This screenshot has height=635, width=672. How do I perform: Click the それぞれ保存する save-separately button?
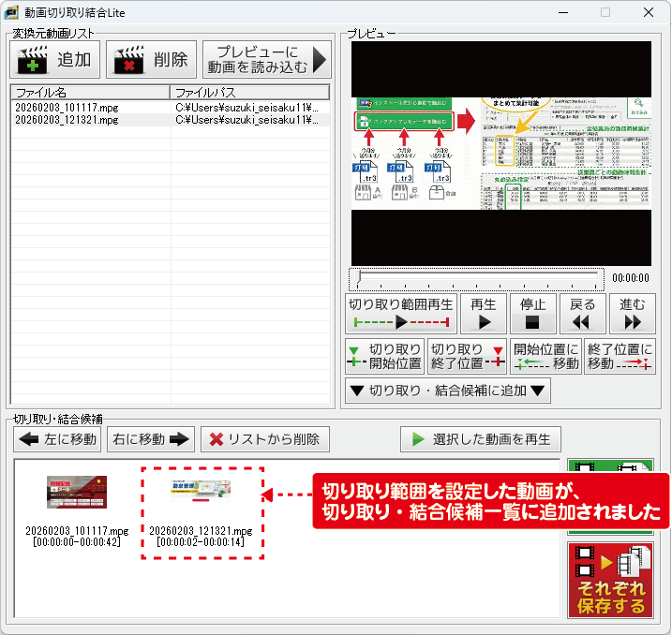tap(610, 580)
